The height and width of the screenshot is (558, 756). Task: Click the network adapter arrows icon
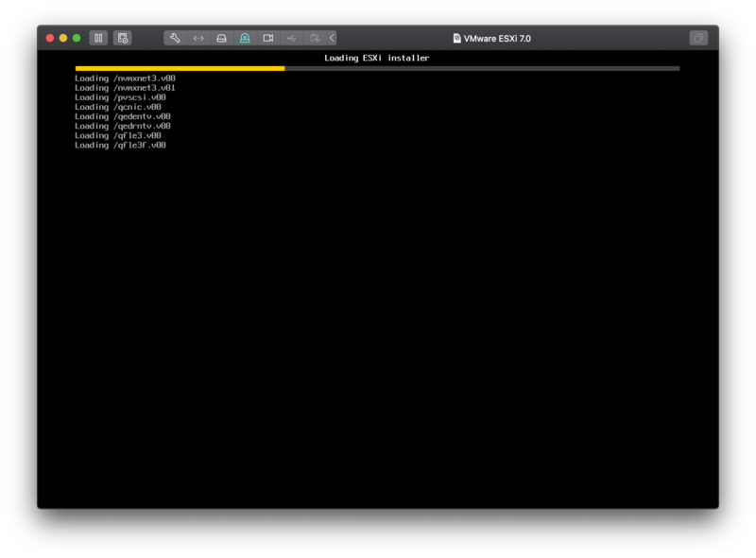(198, 38)
